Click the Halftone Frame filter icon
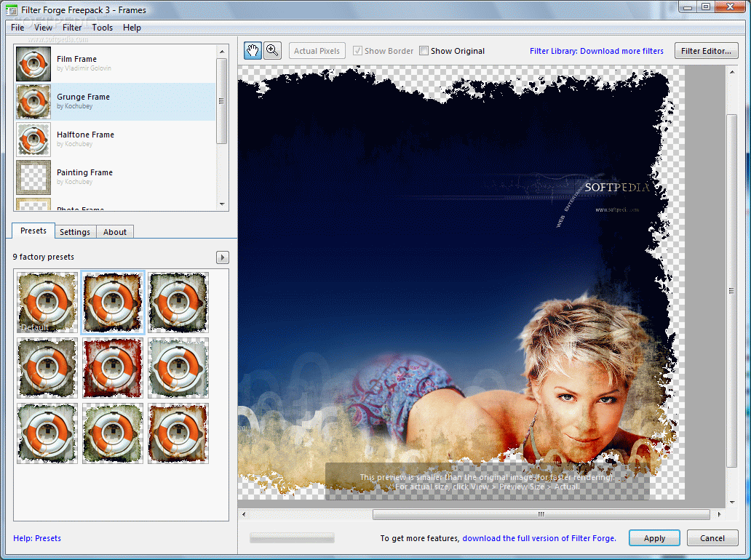The image size is (751, 560). click(x=33, y=140)
